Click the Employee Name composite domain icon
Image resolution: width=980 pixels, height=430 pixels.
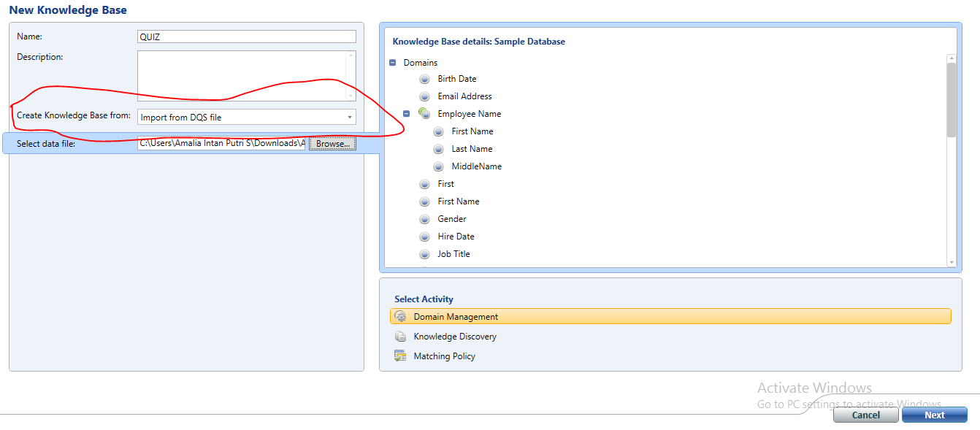tap(424, 113)
